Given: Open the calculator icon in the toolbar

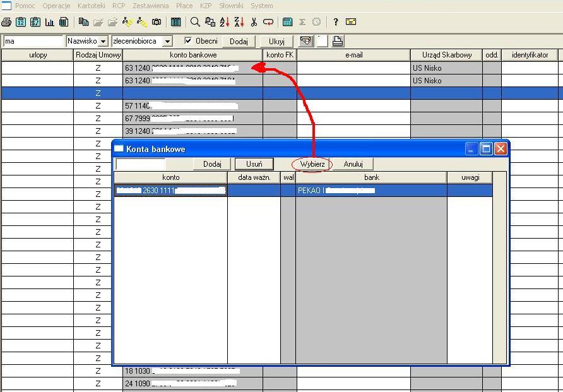Looking at the screenshot, I should tap(287, 22).
